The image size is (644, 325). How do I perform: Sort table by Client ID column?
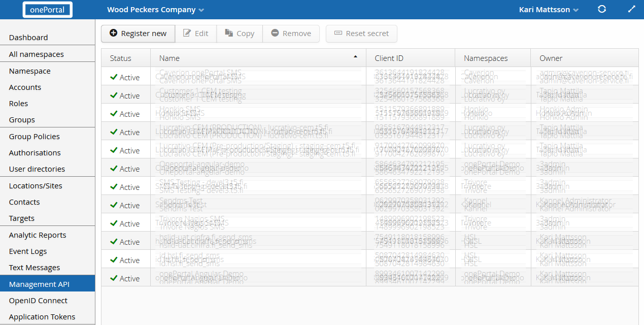tap(389, 58)
